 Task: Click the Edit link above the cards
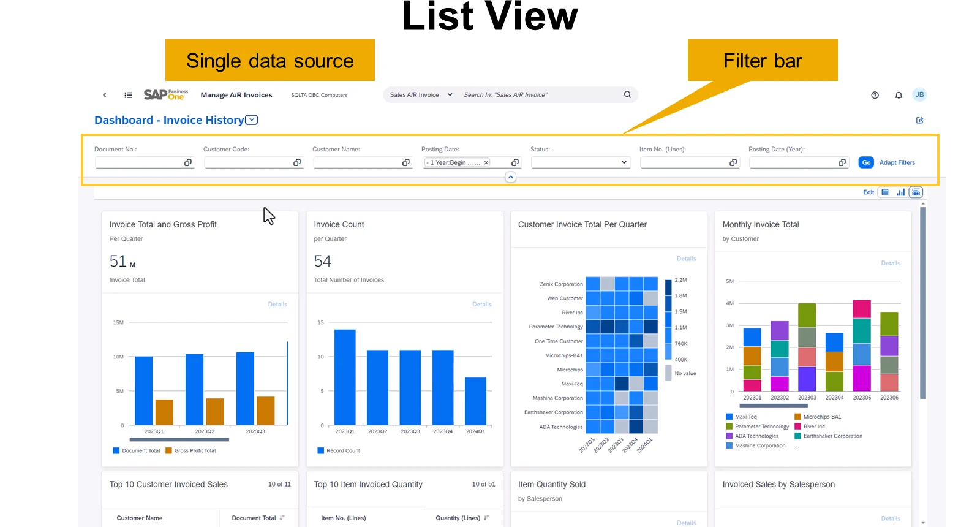tap(869, 192)
